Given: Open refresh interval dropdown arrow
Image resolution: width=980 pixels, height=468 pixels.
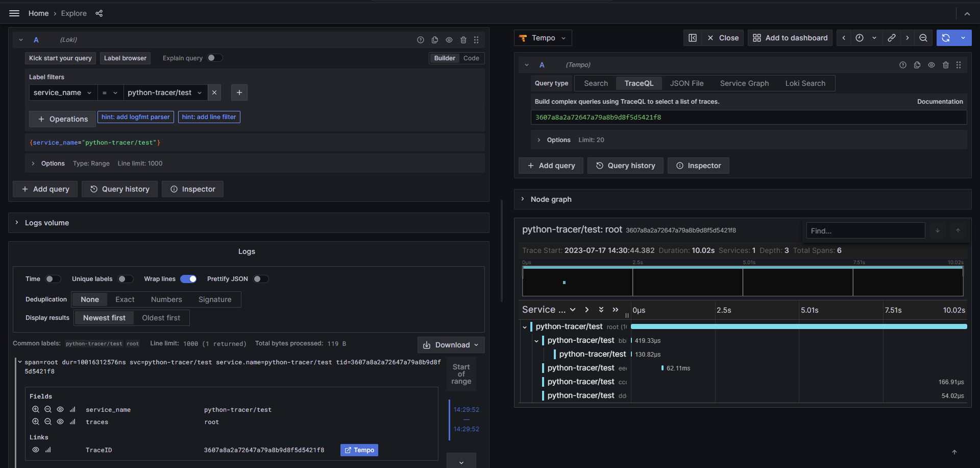Looking at the screenshot, I should point(963,38).
